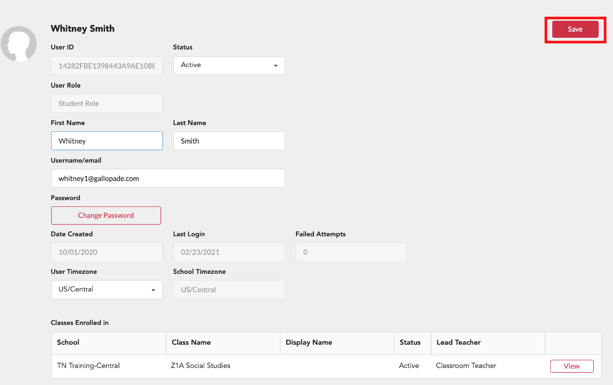Screen dimensions: 613x385
Task: Click the user avatar placeholder icon
Action: (18, 44)
